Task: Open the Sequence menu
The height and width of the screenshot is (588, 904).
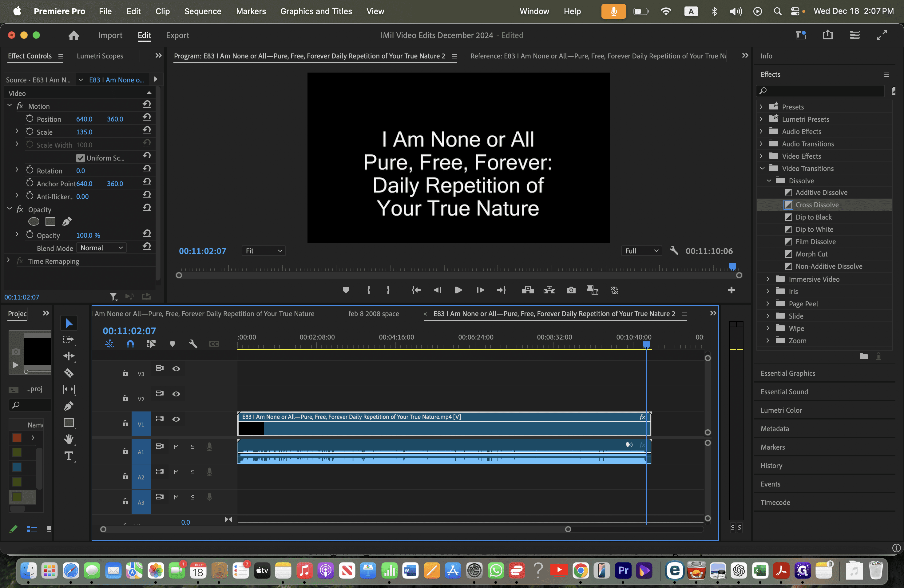Action: (202, 11)
